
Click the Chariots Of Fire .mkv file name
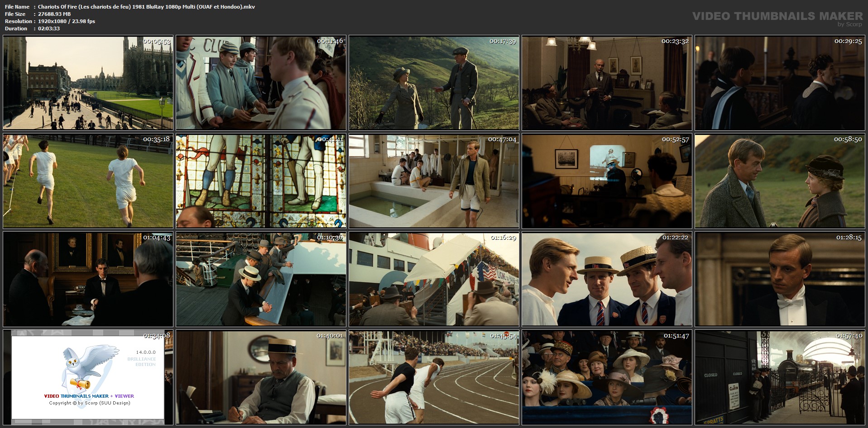[x=146, y=7]
